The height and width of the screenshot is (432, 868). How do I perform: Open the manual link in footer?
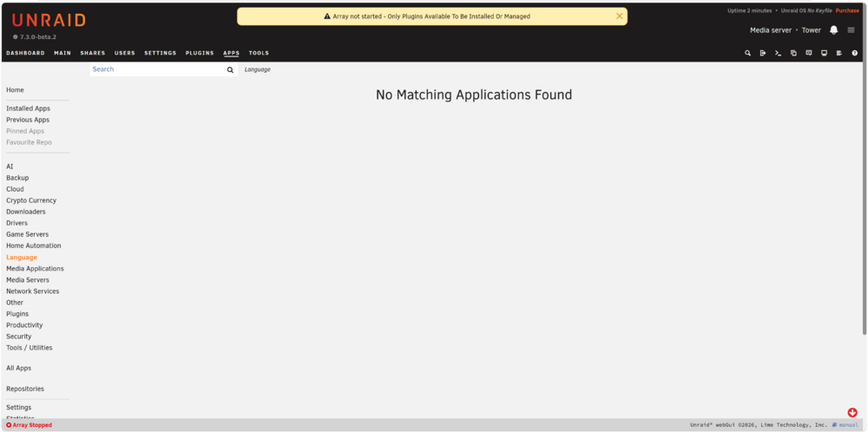click(845, 425)
